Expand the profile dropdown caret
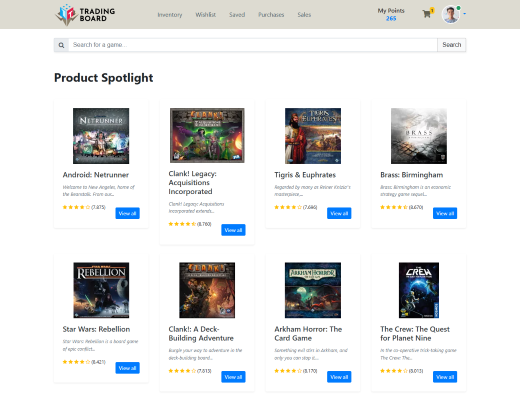This screenshot has height=409, width=520. pos(465,14)
